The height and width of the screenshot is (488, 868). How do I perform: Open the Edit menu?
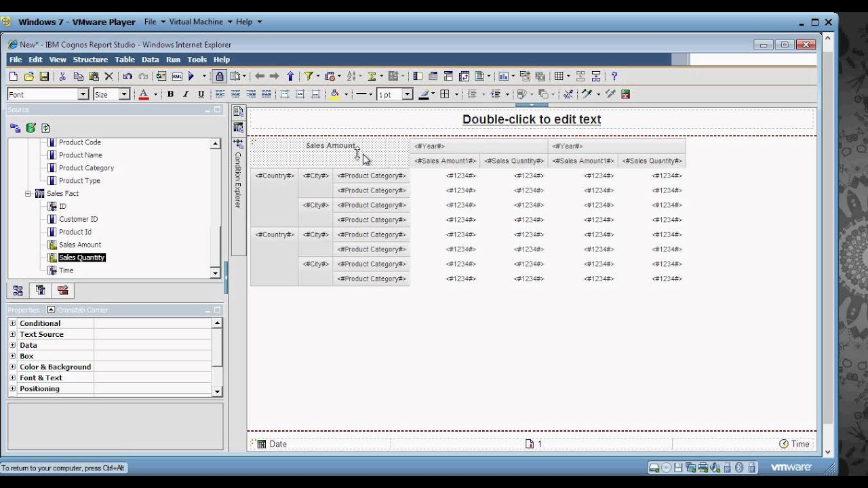(x=35, y=60)
